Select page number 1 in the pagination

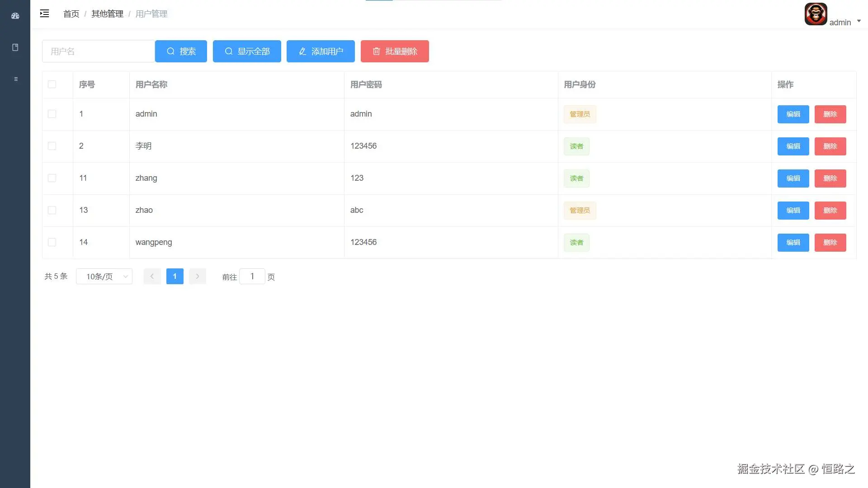pyautogui.click(x=175, y=276)
